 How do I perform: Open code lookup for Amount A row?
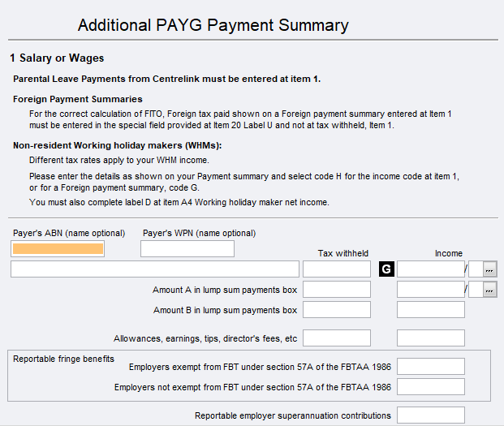490,290
